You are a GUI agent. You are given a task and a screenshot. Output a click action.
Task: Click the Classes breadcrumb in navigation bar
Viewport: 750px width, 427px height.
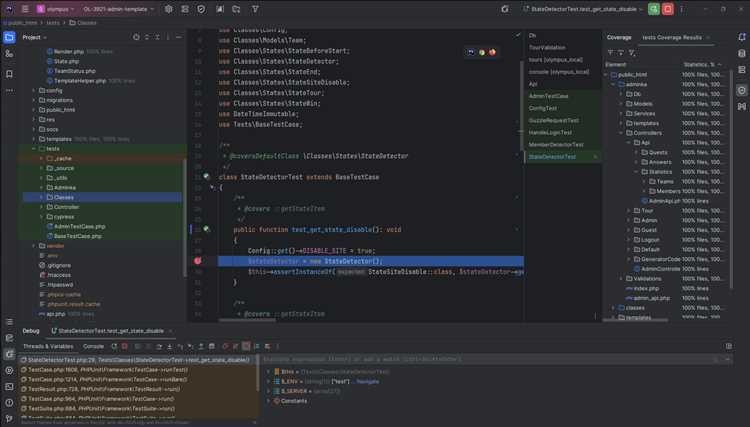[83, 22]
